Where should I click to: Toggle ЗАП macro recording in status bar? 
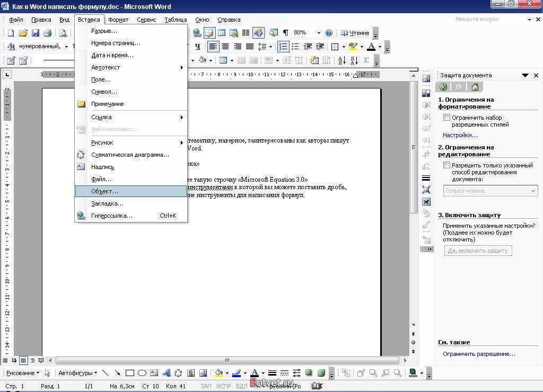[x=206, y=386]
